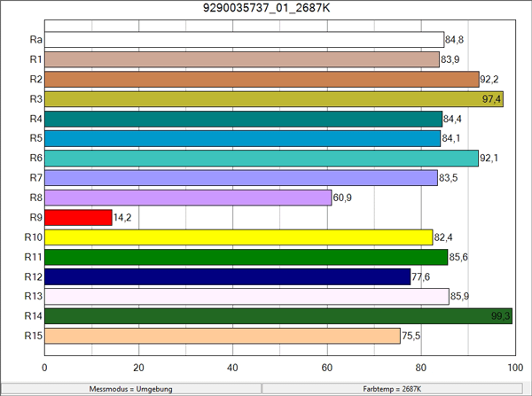Click the value 84,8 next to Ra
532x396 pixels.
(454, 40)
